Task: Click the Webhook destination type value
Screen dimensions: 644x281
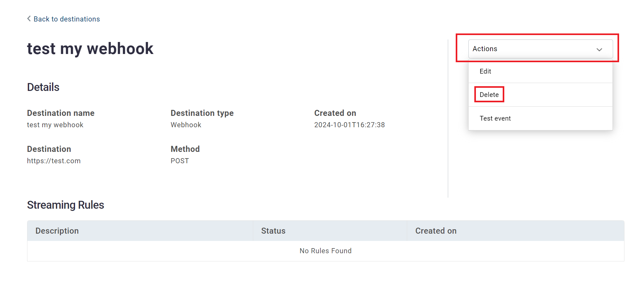Action: click(x=186, y=125)
